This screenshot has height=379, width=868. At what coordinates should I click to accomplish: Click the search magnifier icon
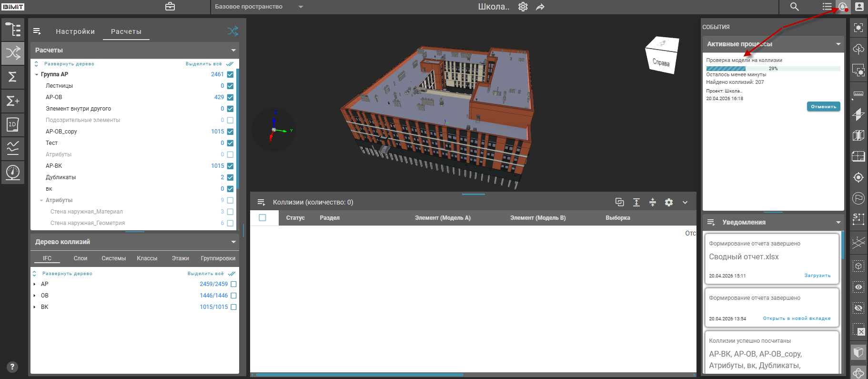pos(794,7)
